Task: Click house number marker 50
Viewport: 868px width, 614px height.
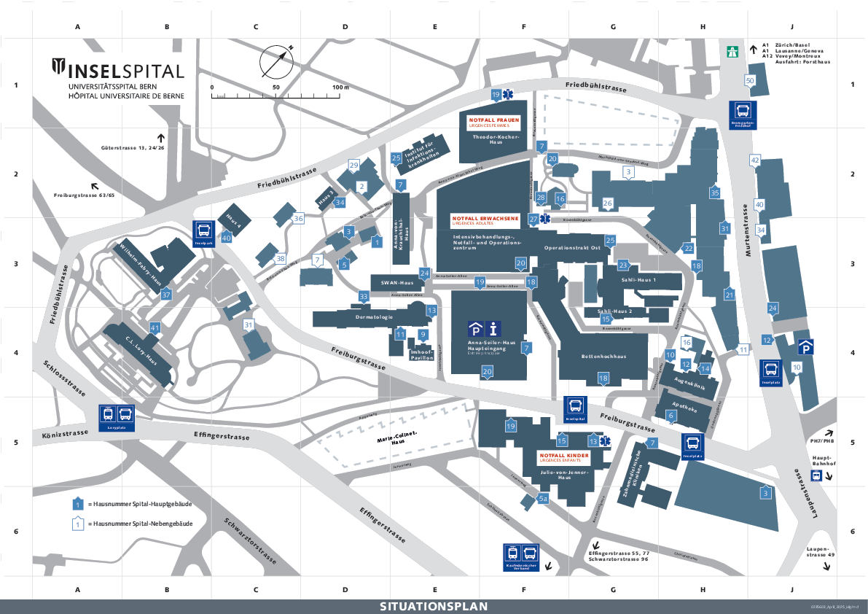Action: tap(750, 81)
